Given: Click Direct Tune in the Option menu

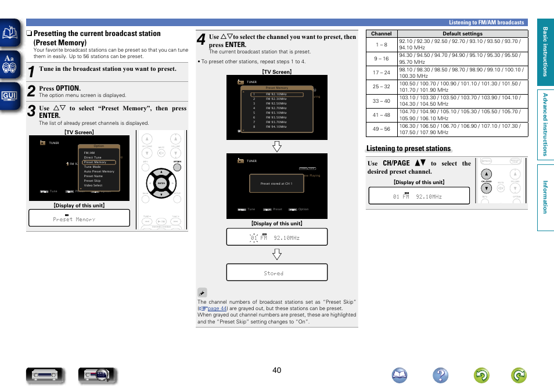Looking at the screenshot, I should (x=92, y=157).
